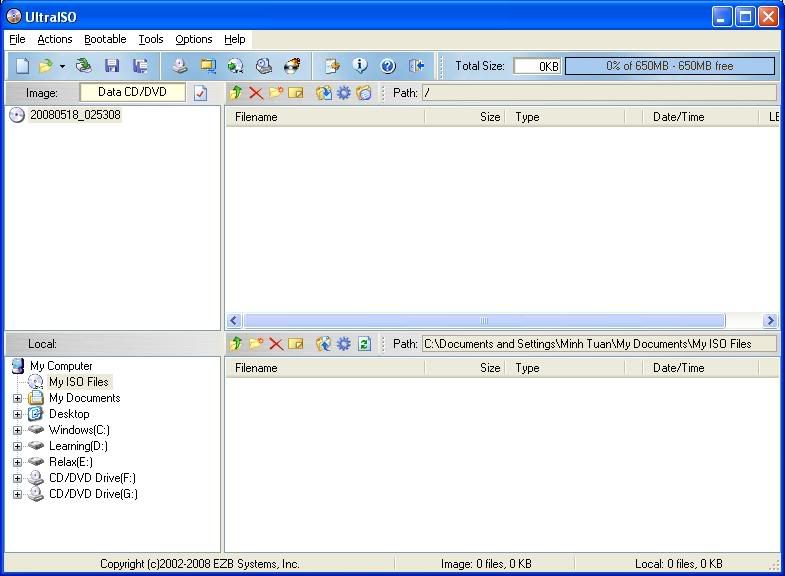Expand the CD/DVD Drive(F:) node
The image size is (785, 576).
(x=18, y=478)
